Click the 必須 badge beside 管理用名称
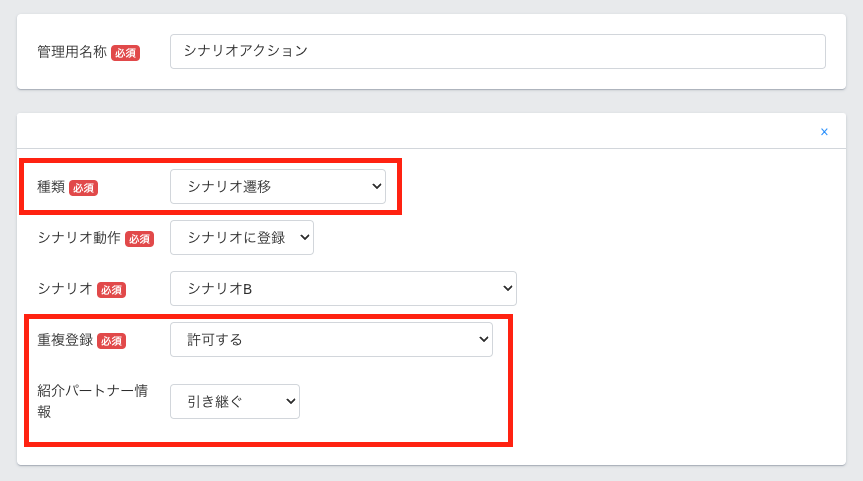 [125, 53]
